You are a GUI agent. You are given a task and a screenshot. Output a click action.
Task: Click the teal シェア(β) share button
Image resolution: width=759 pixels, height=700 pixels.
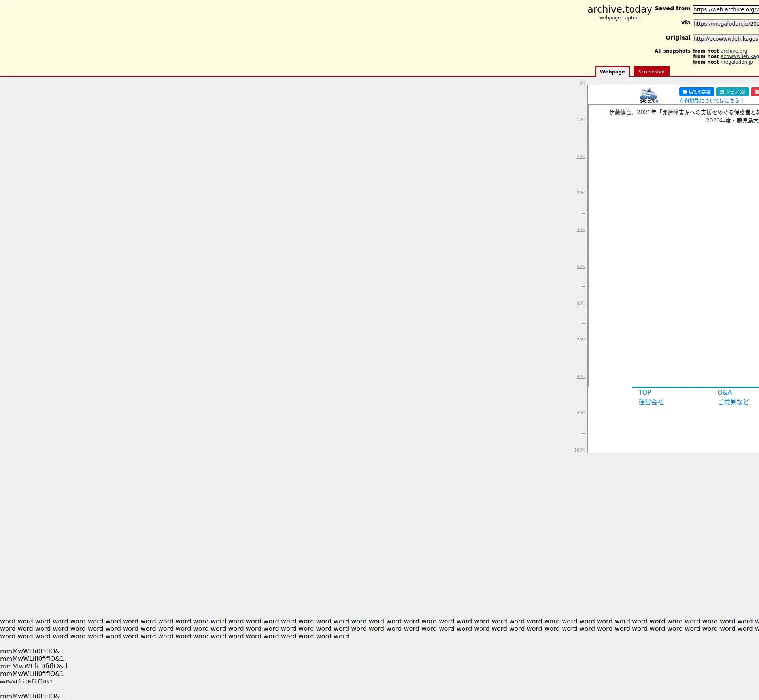(732, 92)
